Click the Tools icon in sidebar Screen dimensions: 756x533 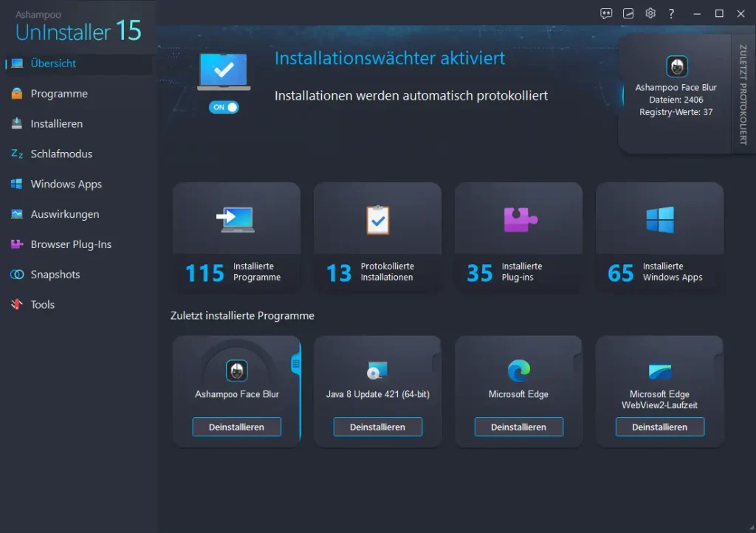pyautogui.click(x=17, y=305)
